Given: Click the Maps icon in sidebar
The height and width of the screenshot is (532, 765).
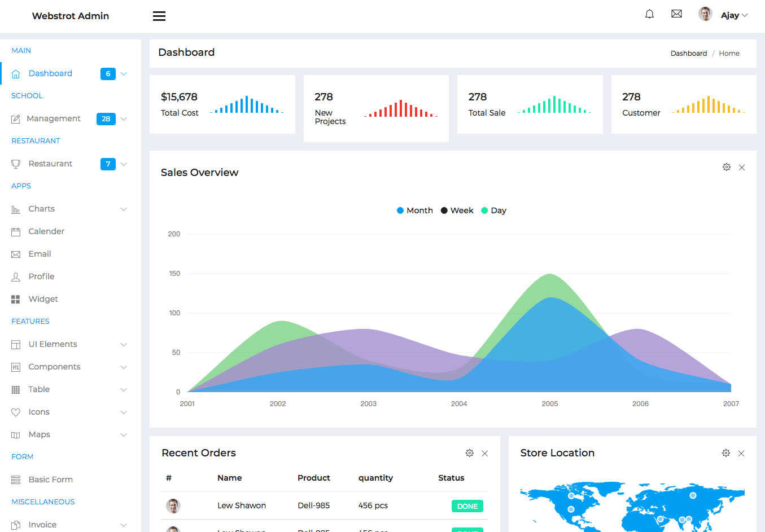Looking at the screenshot, I should (x=16, y=435).
